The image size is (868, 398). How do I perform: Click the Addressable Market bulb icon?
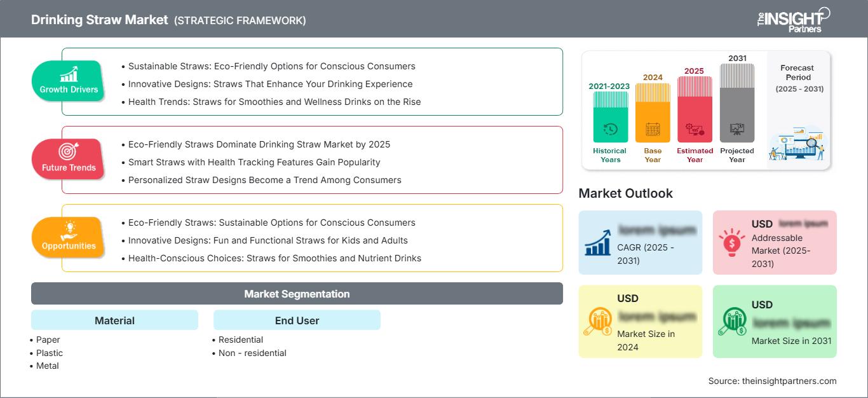point(732,242)
